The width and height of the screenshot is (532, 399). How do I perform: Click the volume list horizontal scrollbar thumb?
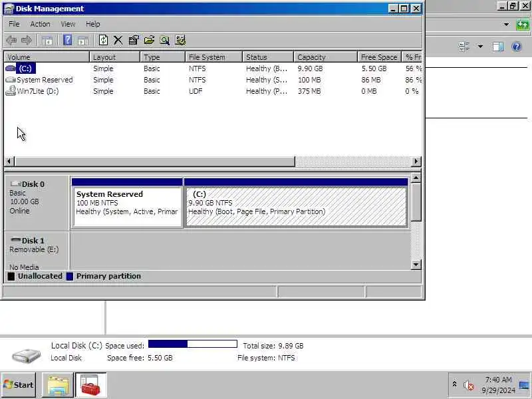(155, 162)
